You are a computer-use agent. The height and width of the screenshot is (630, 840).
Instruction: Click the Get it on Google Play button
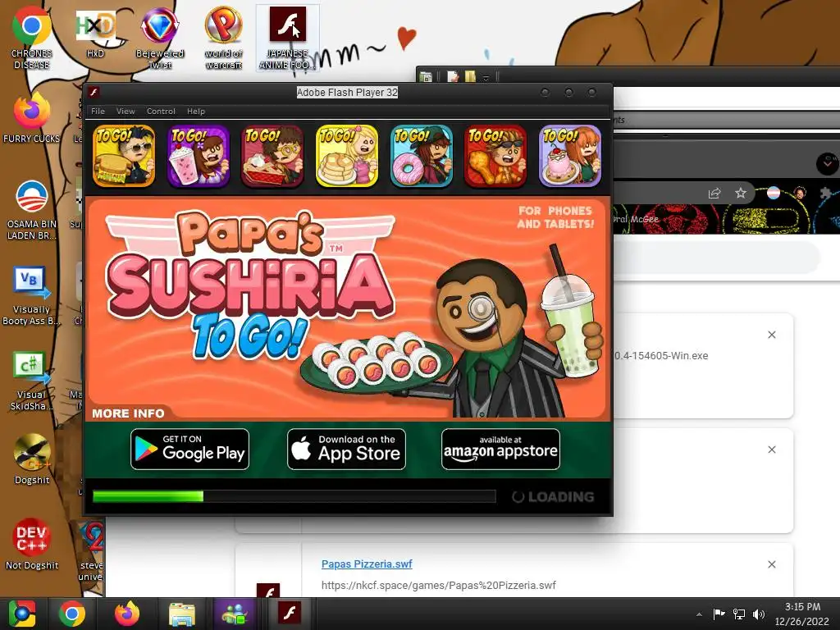[x=189, y=449]
